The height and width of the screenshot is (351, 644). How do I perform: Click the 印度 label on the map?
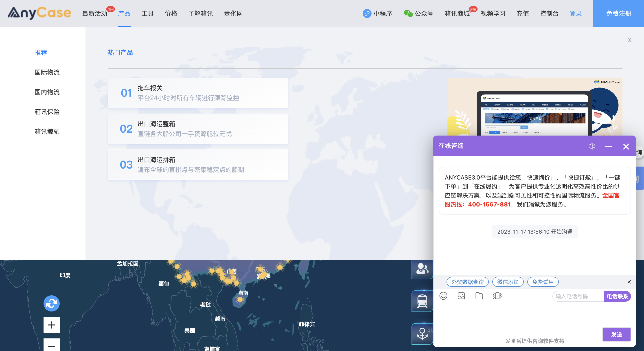65,275
